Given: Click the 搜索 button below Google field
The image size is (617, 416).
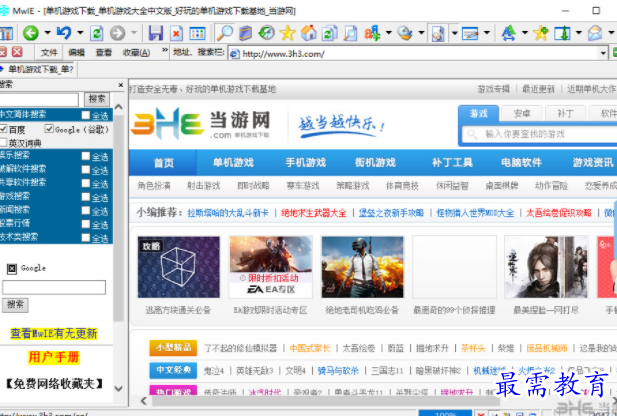Looking at the screenshot, I should coord(15,305).
